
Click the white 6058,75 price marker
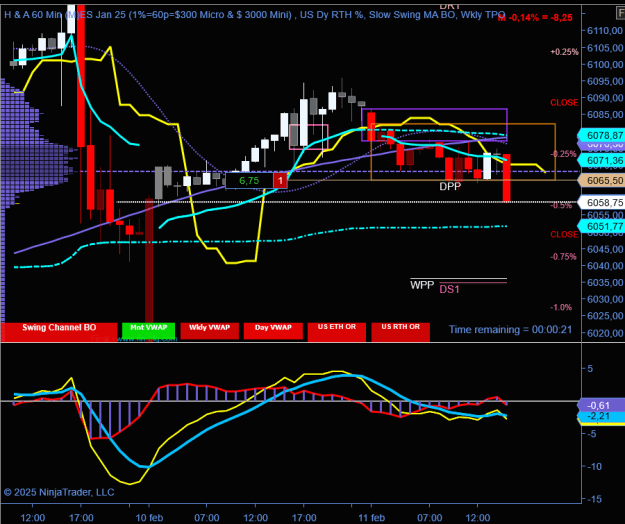coord(601,202)
